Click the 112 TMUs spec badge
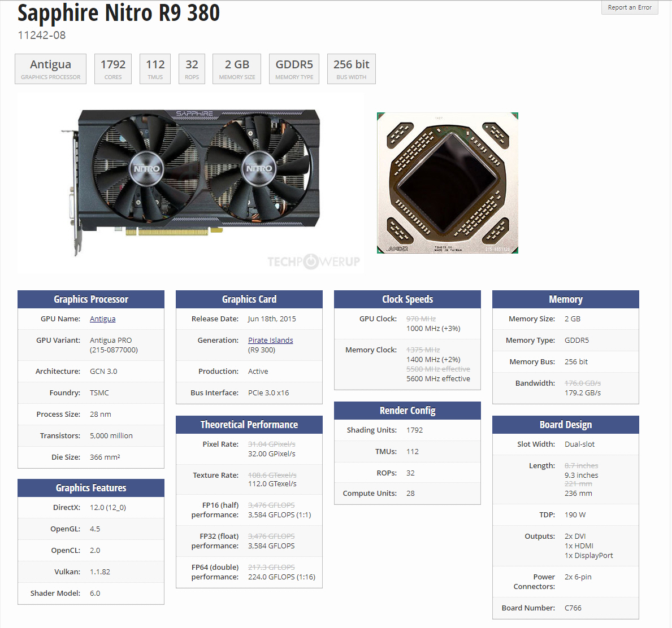The image size is (672, 628). 155,69
